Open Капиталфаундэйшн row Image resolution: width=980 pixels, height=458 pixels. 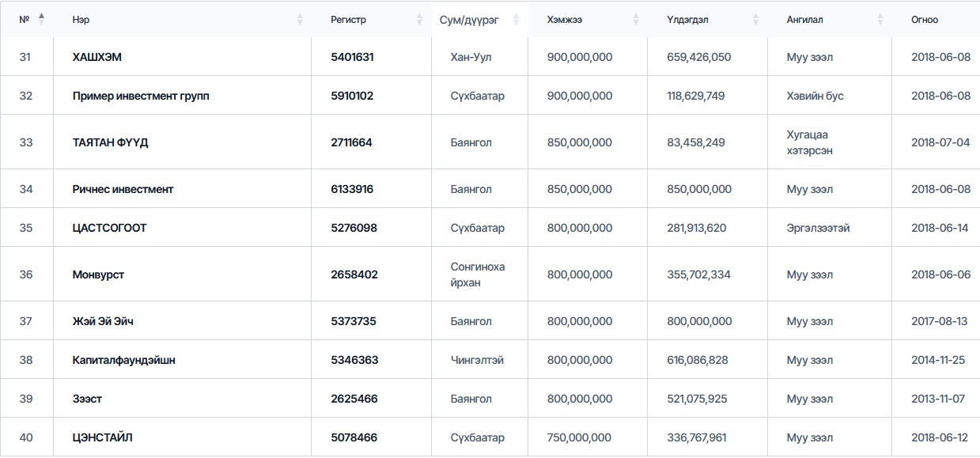(123, 360)
